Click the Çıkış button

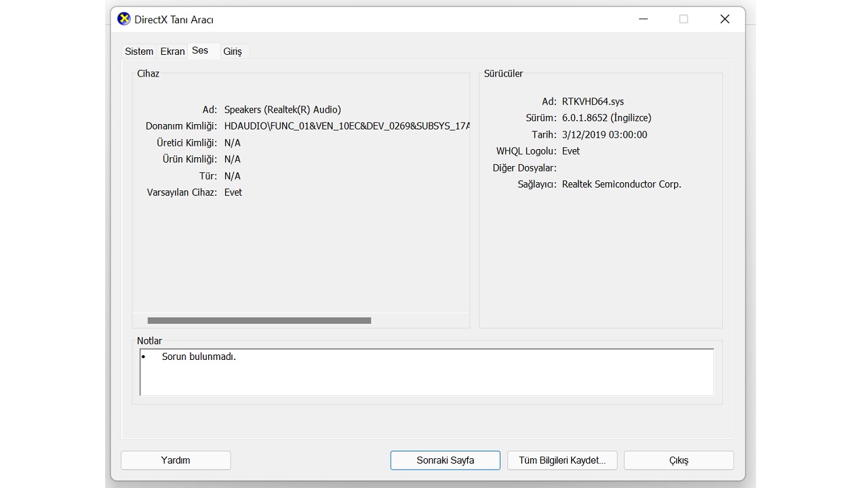pyautogui.click(x=679, y=460)
